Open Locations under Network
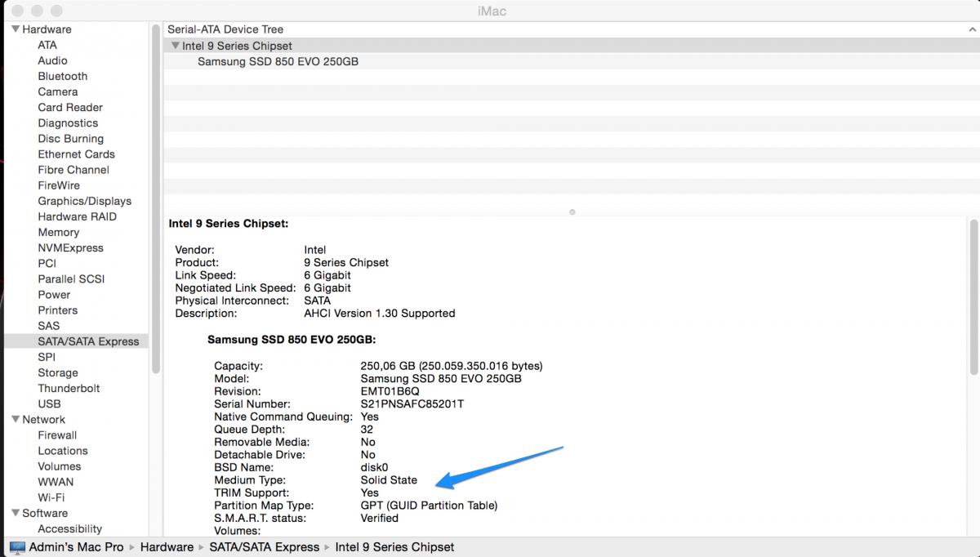980x557 pixels. [x=63, y=451]
